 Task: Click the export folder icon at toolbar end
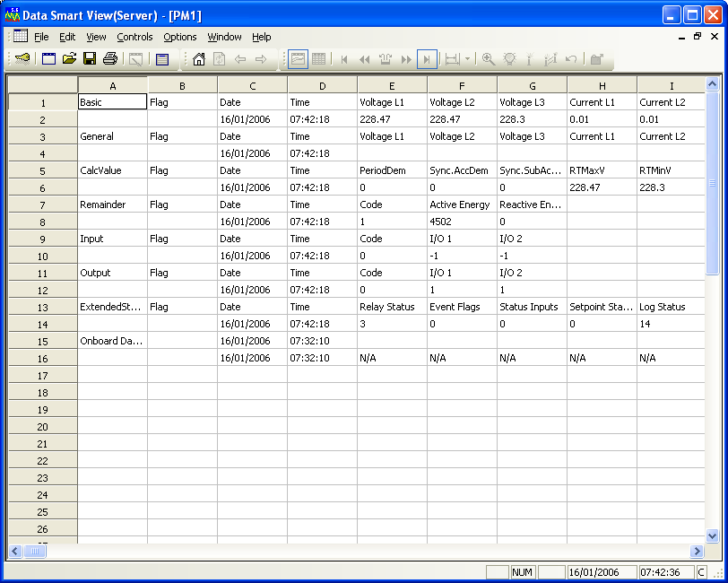596,59
